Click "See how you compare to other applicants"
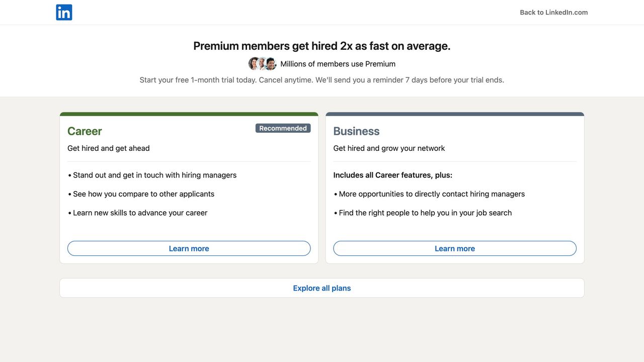Viewport: 644px width, 362px height. click(143, 194)
